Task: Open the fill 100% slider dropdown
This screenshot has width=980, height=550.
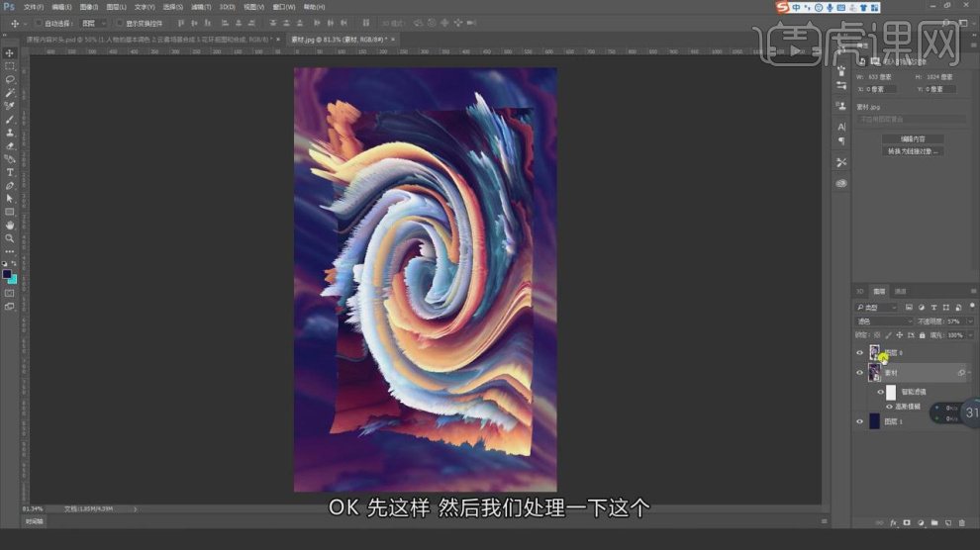Action: (x=970, y=335)
